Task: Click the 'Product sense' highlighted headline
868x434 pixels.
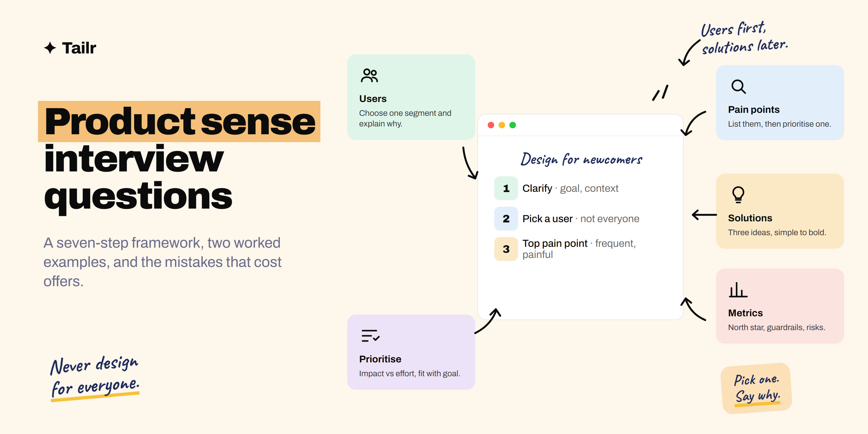Action: [x=179, y=121]
